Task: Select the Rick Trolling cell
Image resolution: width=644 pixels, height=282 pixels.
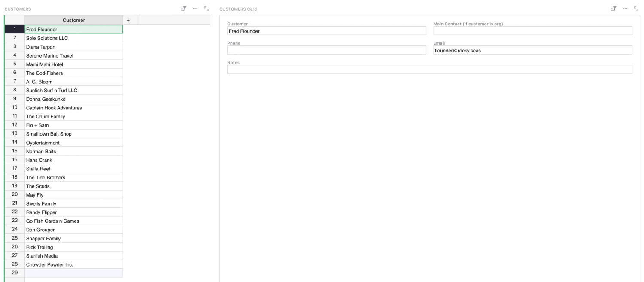Action: pos(74,247)
